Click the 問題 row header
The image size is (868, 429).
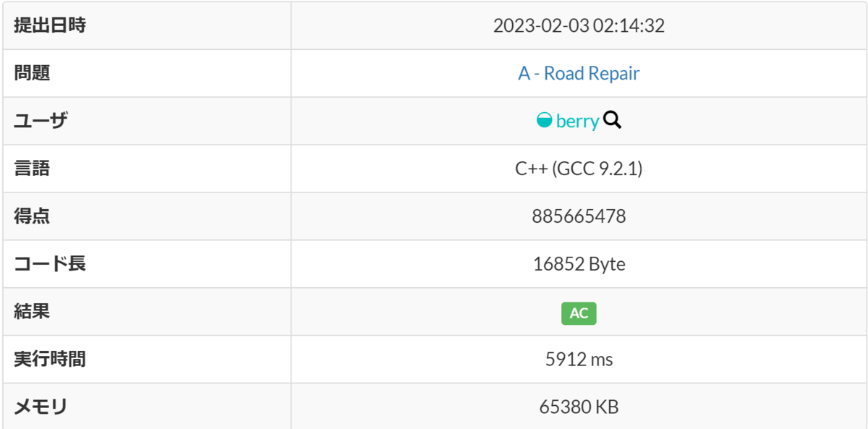pos(147,73)
